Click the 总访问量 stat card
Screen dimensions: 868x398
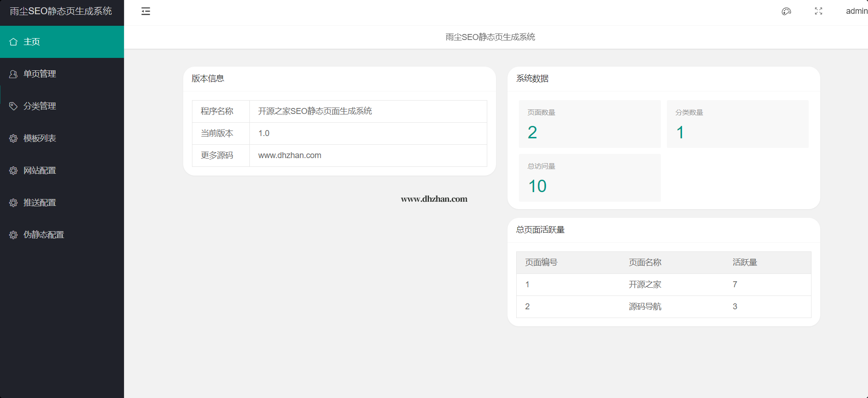tap(589, 178)
